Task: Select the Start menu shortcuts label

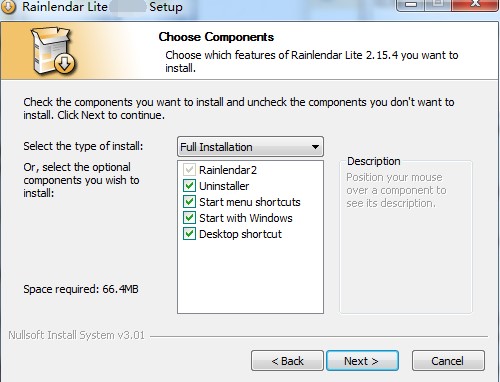Action: tap(250, 202)
